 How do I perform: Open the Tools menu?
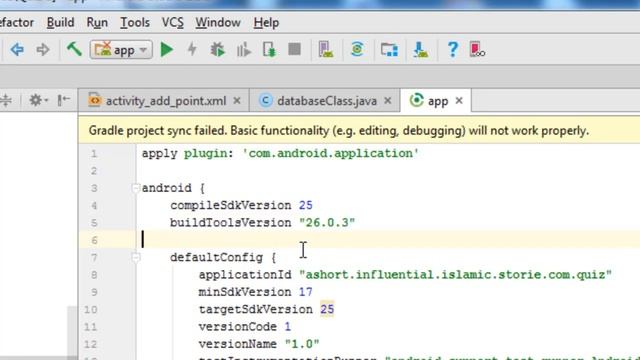pos(135,22)
